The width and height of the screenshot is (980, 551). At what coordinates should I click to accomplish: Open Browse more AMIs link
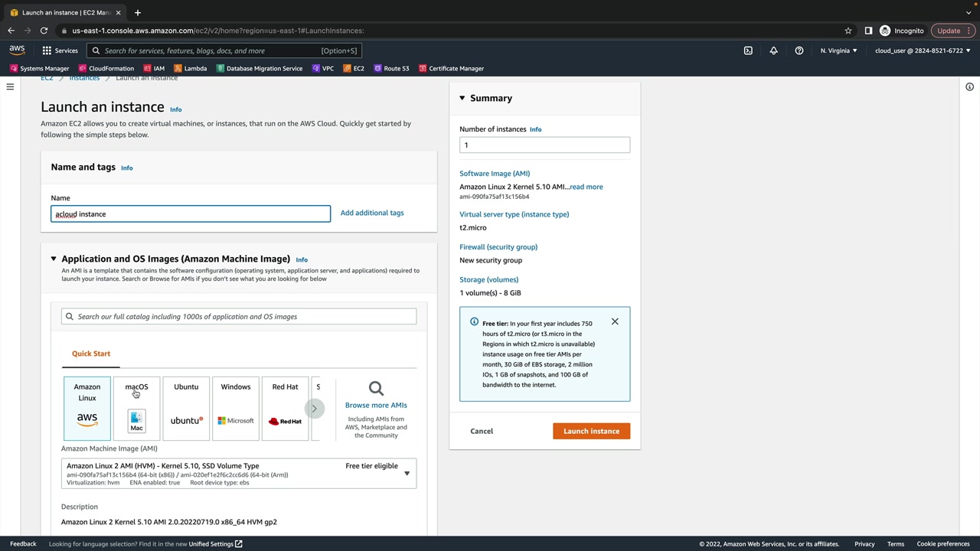[376, 405]
